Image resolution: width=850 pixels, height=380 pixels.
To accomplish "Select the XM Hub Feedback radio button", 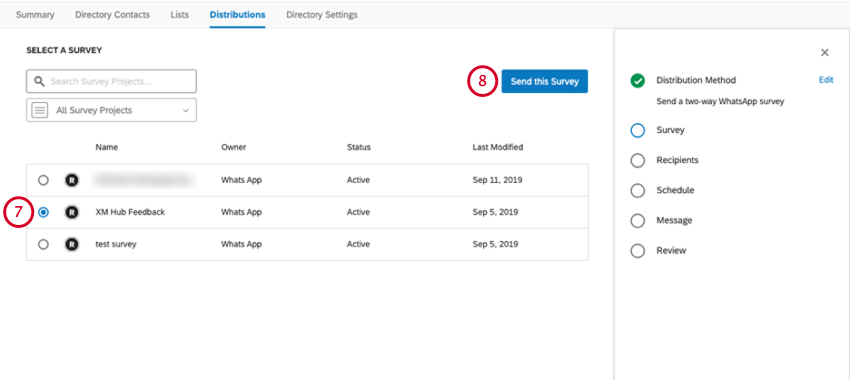I will (43, 212).
